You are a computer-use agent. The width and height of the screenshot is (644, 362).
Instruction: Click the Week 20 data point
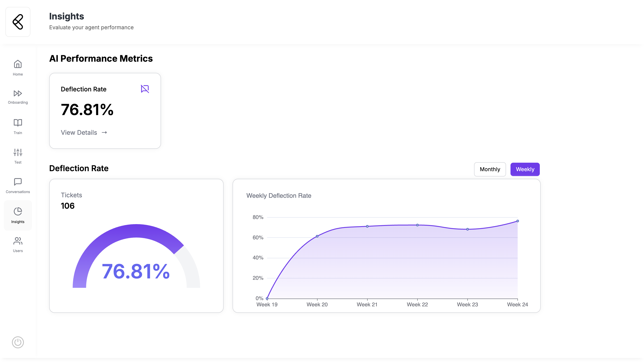pyautogui.click(x=317, y=236)
